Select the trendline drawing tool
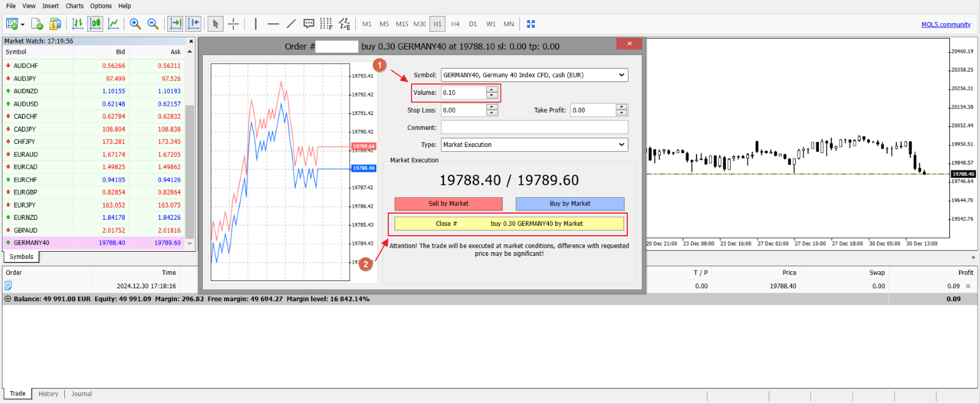Screen dimensions: 980x404 click(291, 24)
